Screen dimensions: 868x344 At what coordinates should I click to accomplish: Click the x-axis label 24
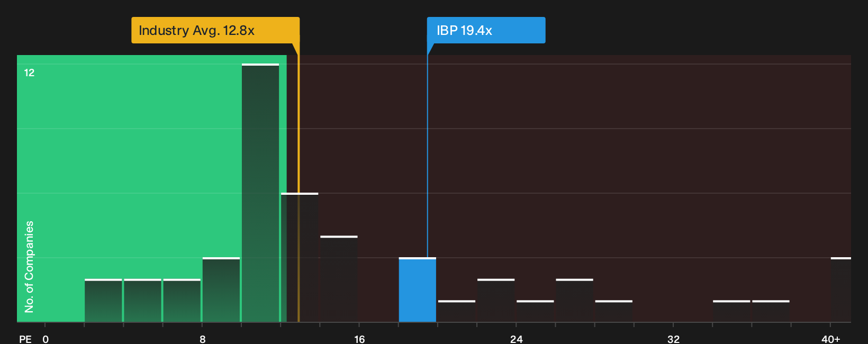(516, 339)
